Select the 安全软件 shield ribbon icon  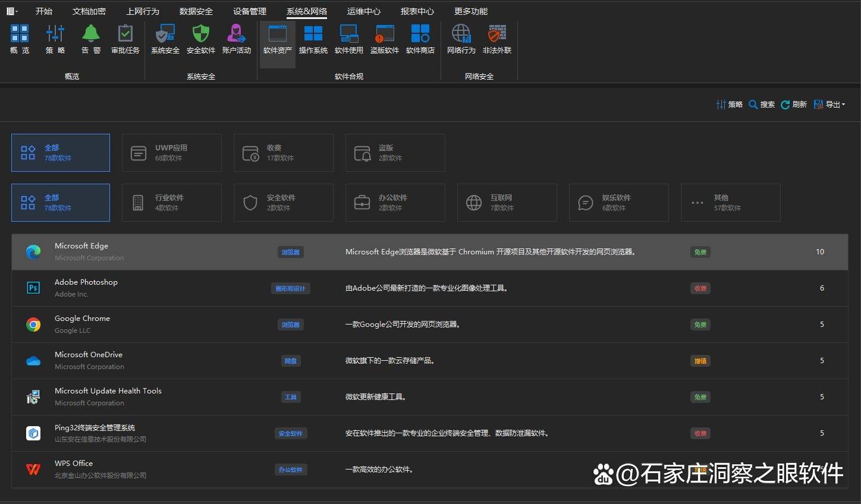point(201,39)
